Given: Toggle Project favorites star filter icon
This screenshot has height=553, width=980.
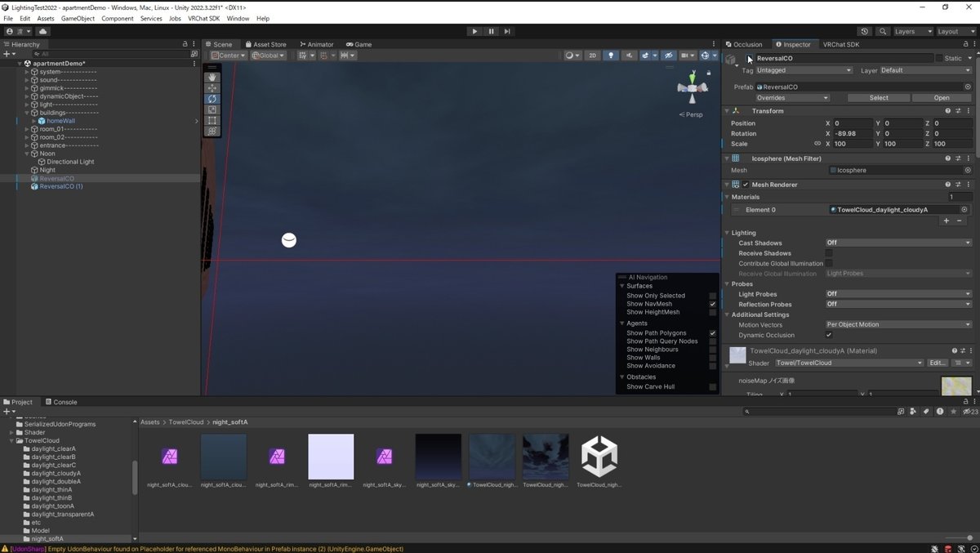Looking at the screenshot, I should (953, 412).
